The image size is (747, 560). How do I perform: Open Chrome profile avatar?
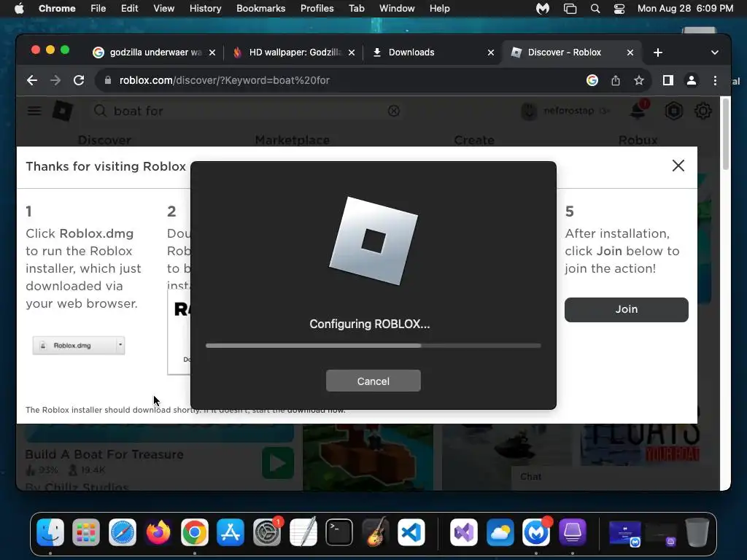[x=692, y=80]
